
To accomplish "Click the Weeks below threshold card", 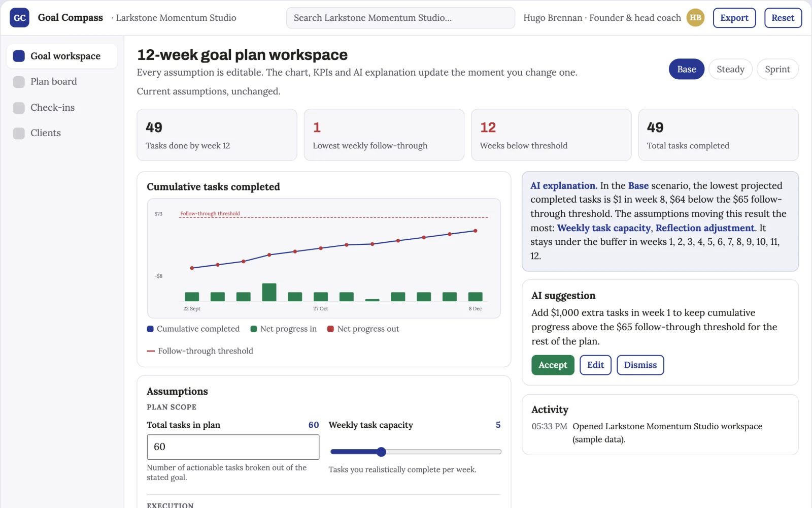I will pyautogui.click(x=551, y=135).
